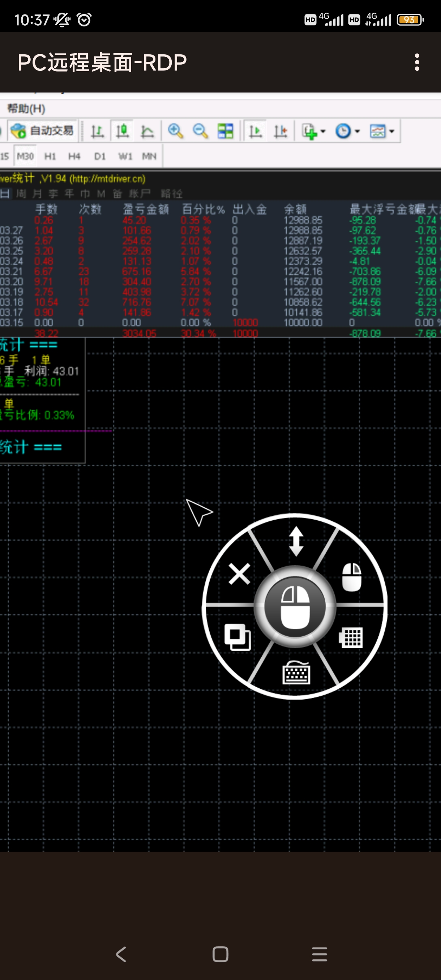Switch to M30 timeframe
Screen dimensions: 441x980
click(25, 156)
